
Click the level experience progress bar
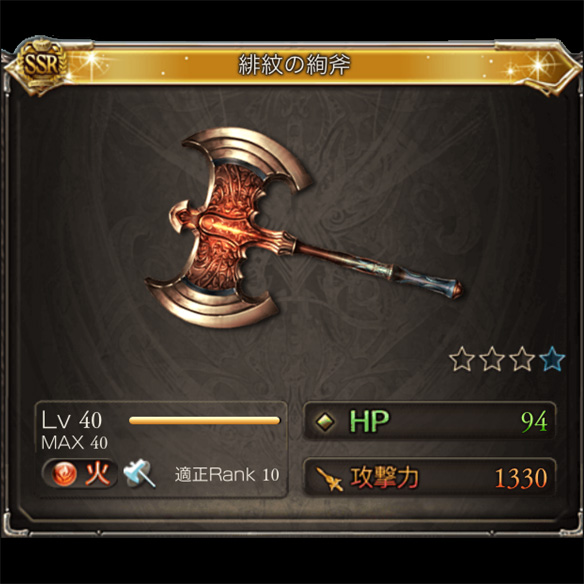tap(204, 420)
